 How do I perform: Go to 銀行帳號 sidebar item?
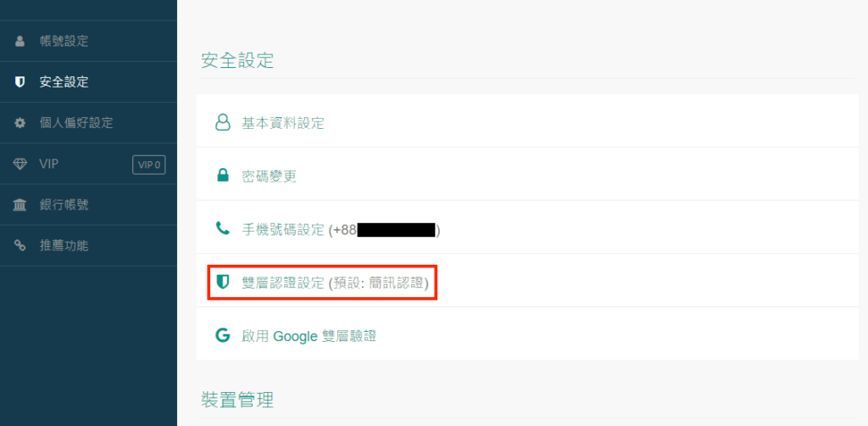[x=64, y=205]
